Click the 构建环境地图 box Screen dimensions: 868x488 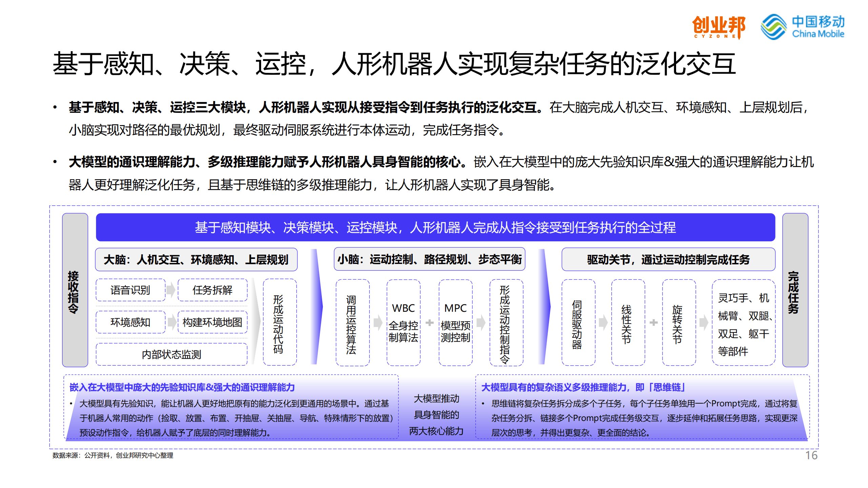pos(212,322)
